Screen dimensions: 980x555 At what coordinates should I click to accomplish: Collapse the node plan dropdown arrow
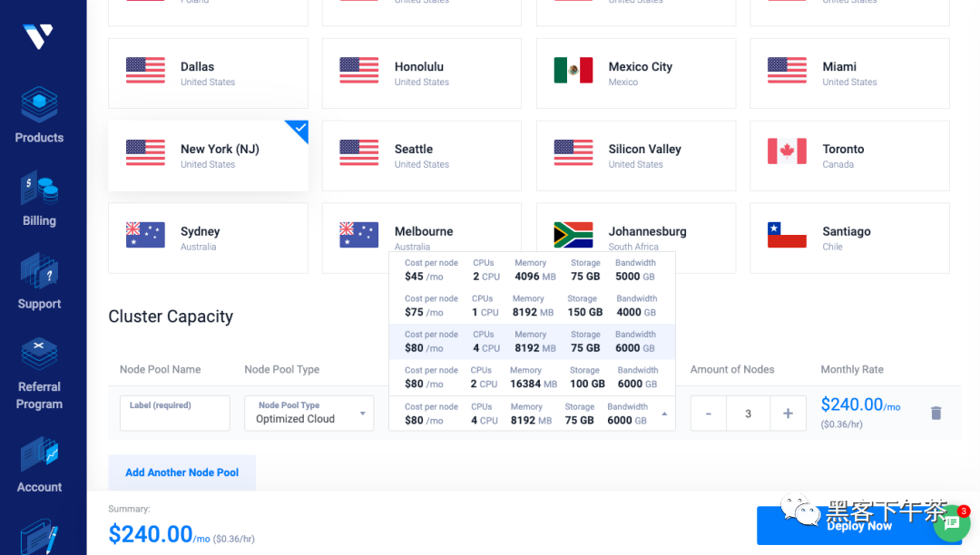coord(663,414)
